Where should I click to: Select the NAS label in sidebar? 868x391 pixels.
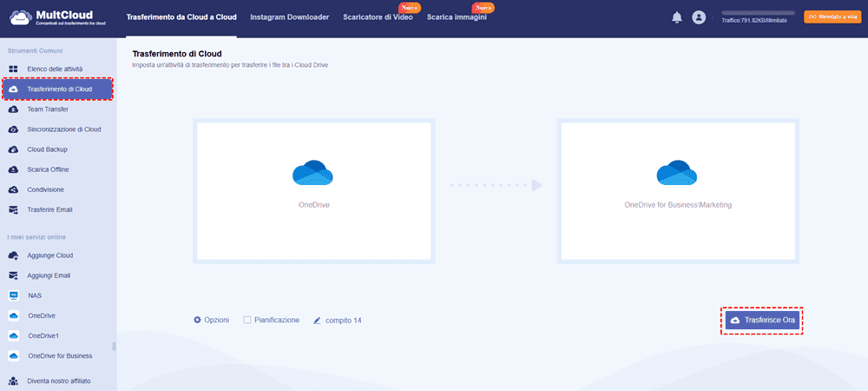point(35,295)
